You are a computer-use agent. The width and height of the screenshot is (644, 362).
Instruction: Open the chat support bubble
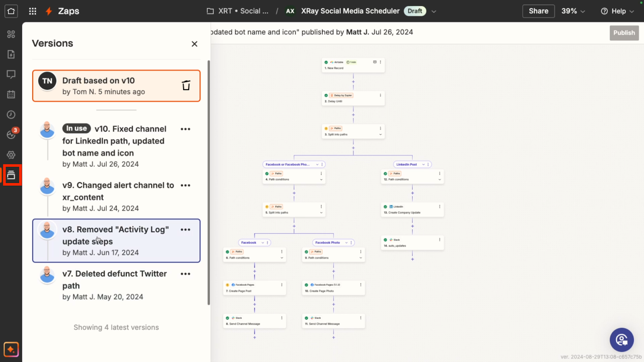point(621,340)
